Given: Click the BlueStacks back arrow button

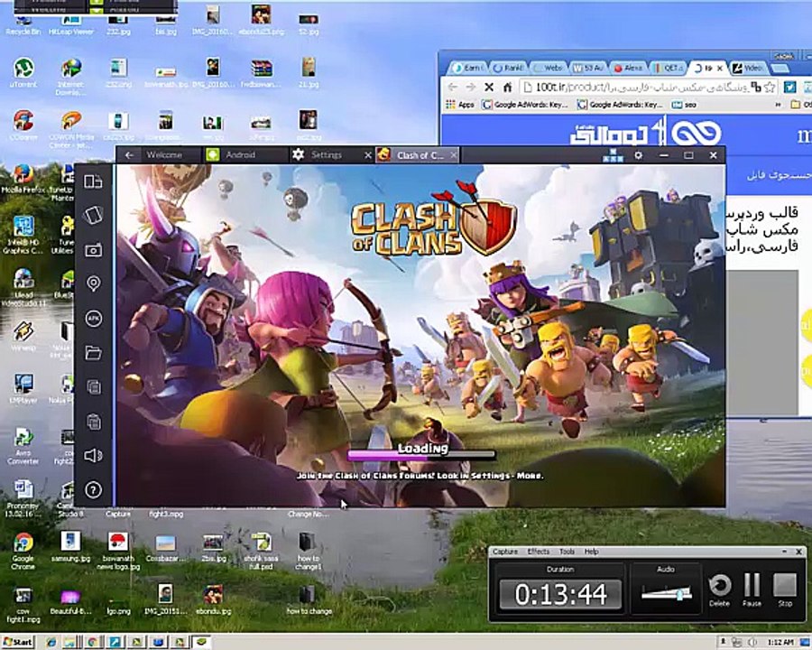Looking at the screenshot, I should (129, 155).
